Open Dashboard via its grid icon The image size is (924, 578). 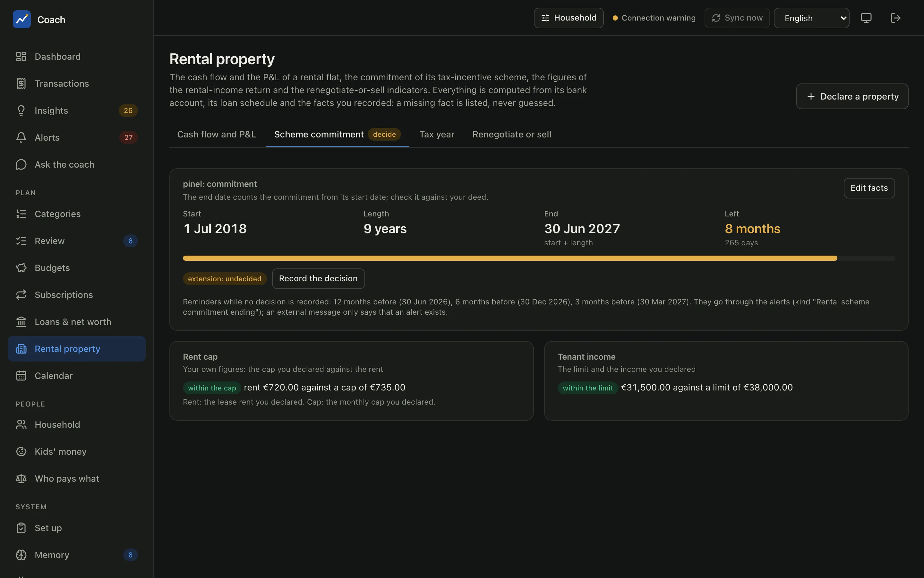click(x=21, y=57)
